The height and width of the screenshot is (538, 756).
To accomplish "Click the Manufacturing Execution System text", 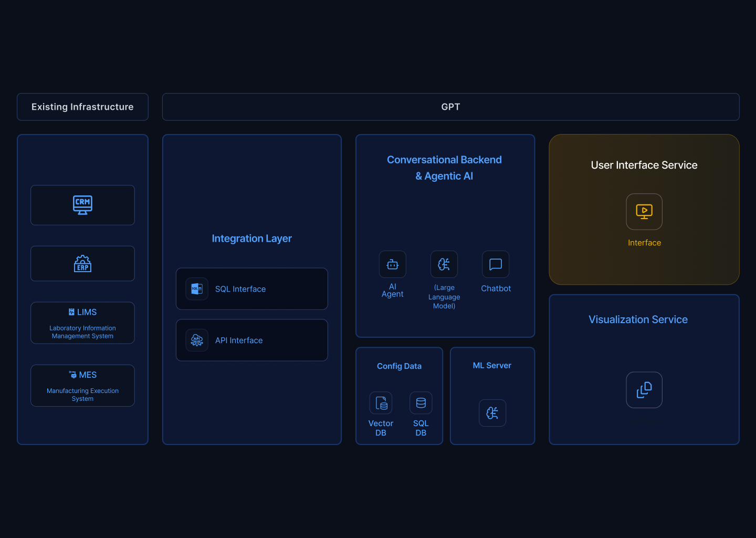I will click(x=82, y=395).
